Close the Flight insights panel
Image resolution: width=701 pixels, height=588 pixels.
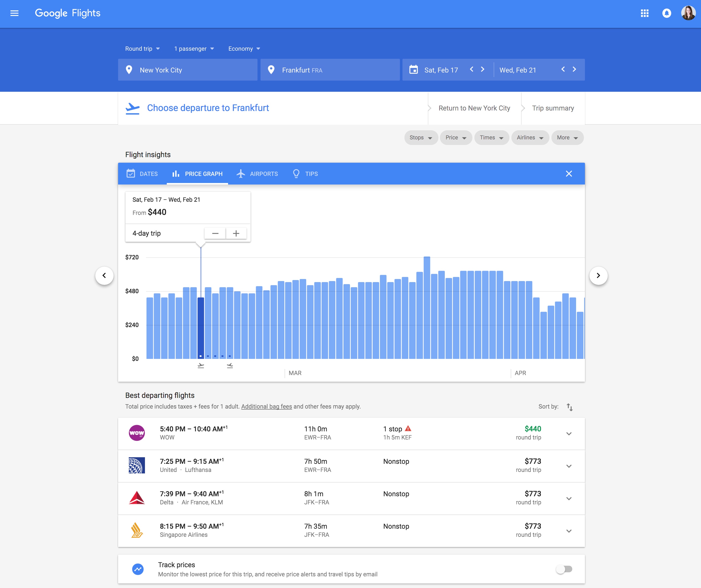point(568,174)
